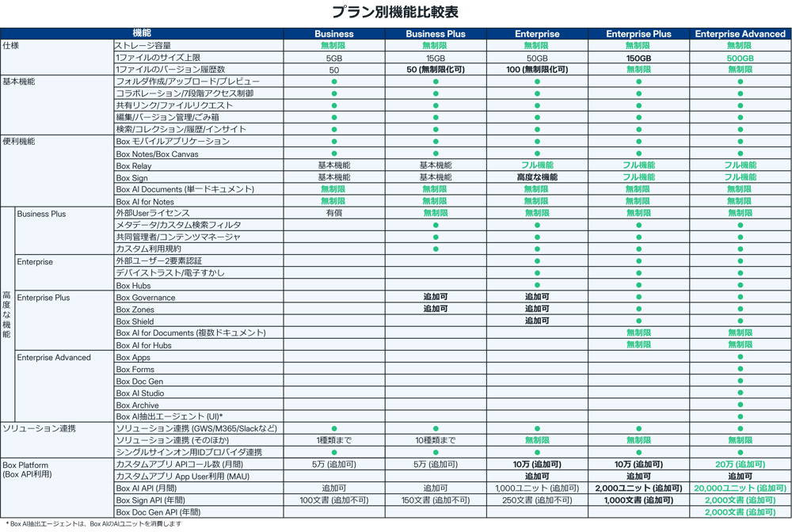The width and height of the screenshot is (792, 532).
Task: Click カスタム利用規約 green dot under Business Plus
Action: pyautogui.click(x=436, y=249)
